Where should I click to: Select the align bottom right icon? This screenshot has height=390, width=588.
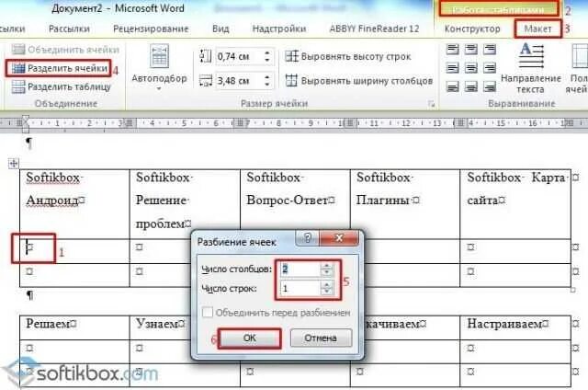click(x=490, y=86)
